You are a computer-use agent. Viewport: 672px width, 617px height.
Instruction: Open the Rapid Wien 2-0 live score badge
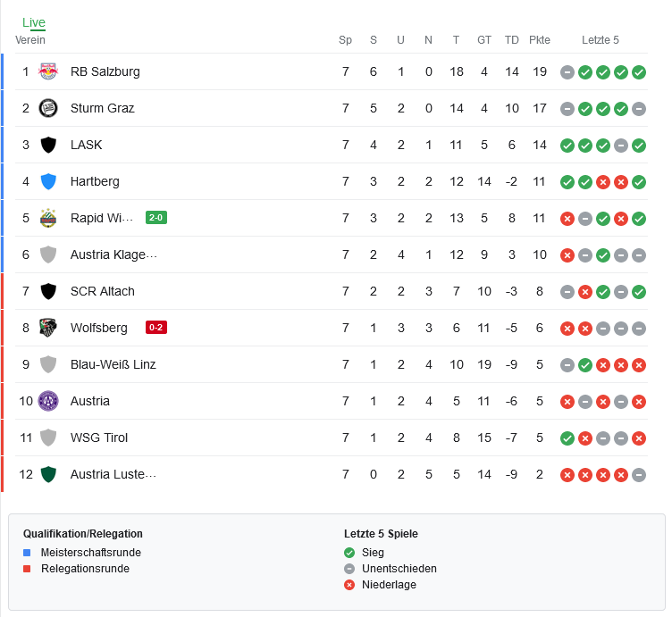[156, 218]
